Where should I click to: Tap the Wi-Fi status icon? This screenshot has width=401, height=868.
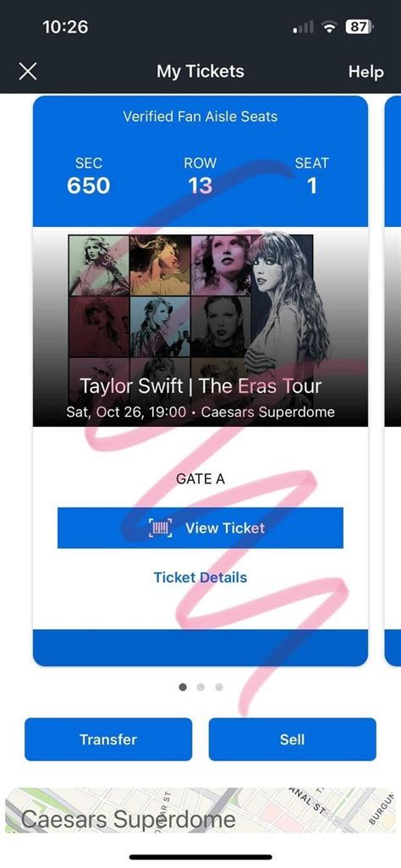tap(331, 26)
